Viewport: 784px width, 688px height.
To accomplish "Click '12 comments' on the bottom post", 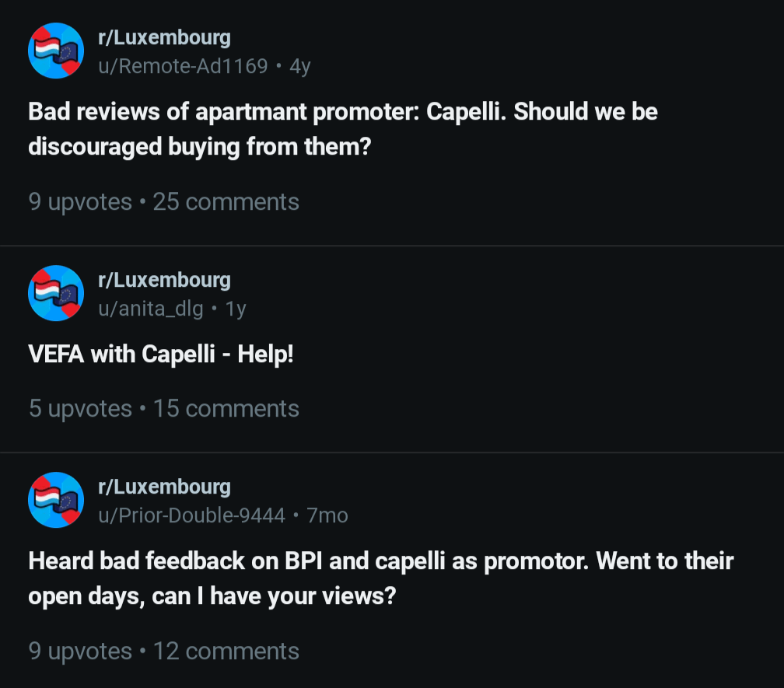I will point(226,651).
